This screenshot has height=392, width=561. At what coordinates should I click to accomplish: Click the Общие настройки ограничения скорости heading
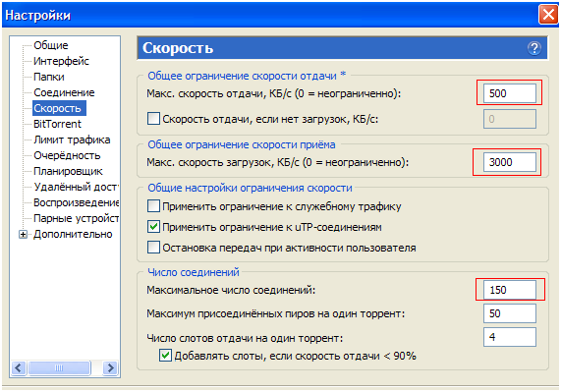click(250, 188)
